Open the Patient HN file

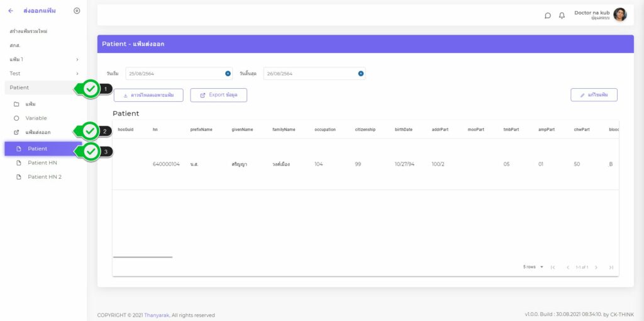coord(42,163)
